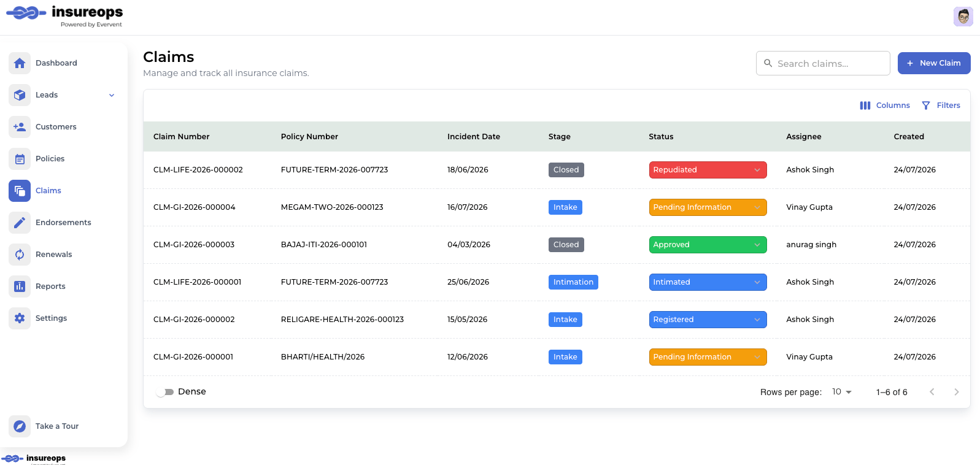The width and height of the screenshot is (980, 465).
Task: Click the Customers add-person icon
Action: [x=20, y=127]
